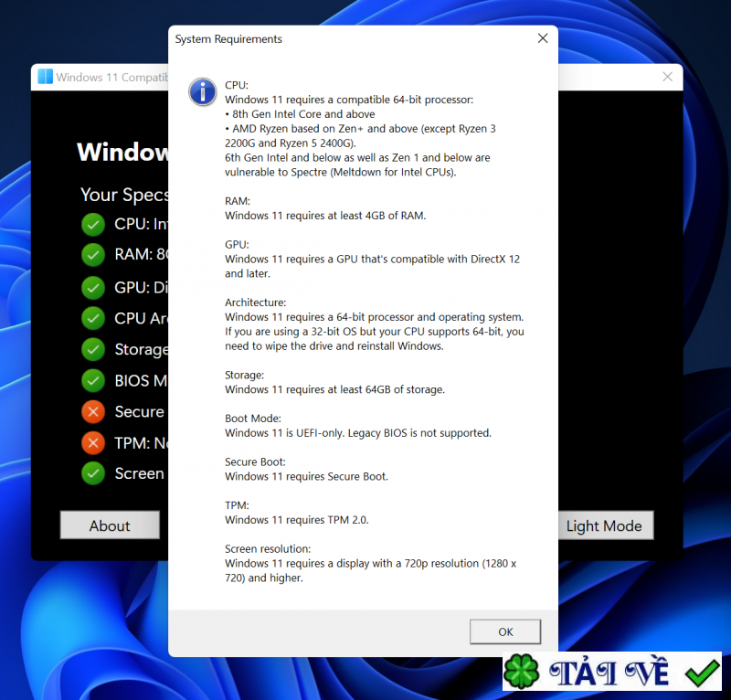Click the 'GPU:' heading in dialog
This screenshot has height=700, width=731.
(237, 244)
